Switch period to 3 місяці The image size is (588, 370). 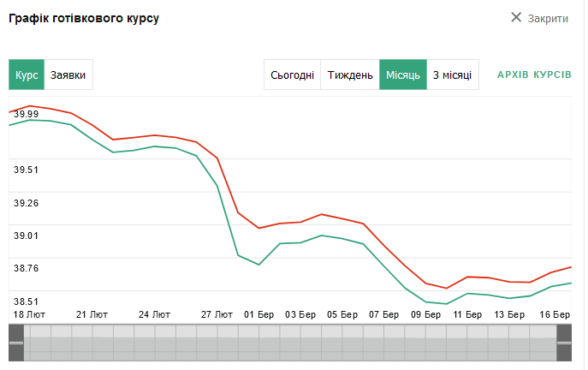pyautogui.click(x=453, y=75)
